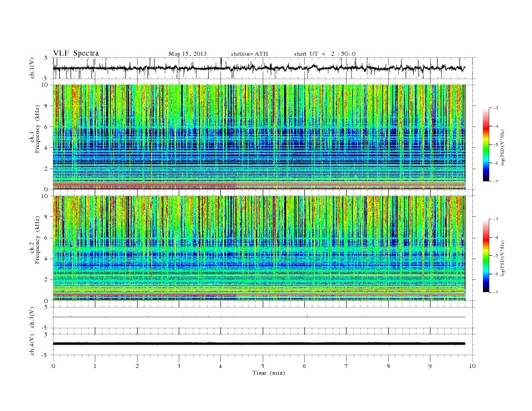Click the 3 minute tick on the time axis

point(179,366)
